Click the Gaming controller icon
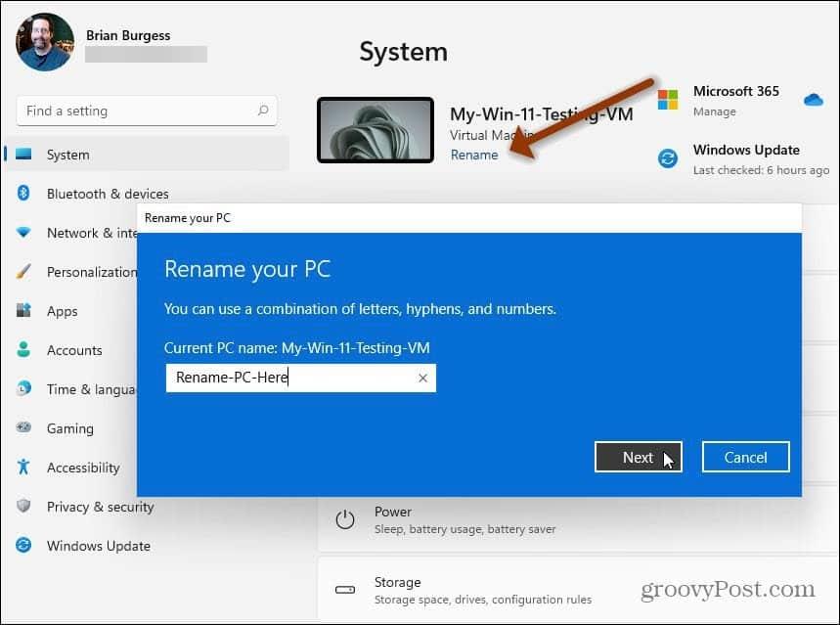Image resolution: width=840 pixels, height=625 pixels. point(23,427)
